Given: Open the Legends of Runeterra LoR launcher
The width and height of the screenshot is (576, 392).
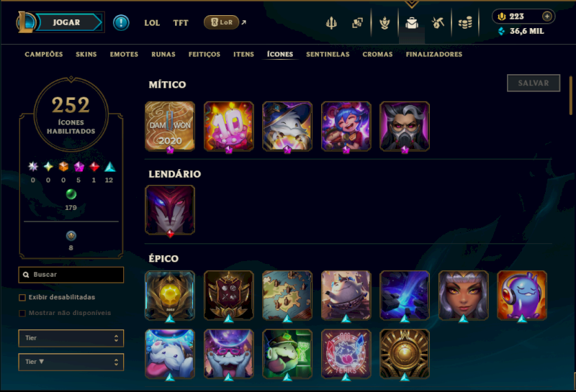Looking at the screenshot, I should (222, 22).
